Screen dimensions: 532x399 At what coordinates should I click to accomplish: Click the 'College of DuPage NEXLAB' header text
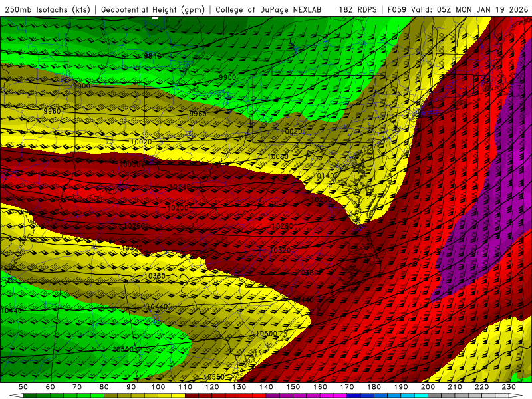(x=269, y=10)
